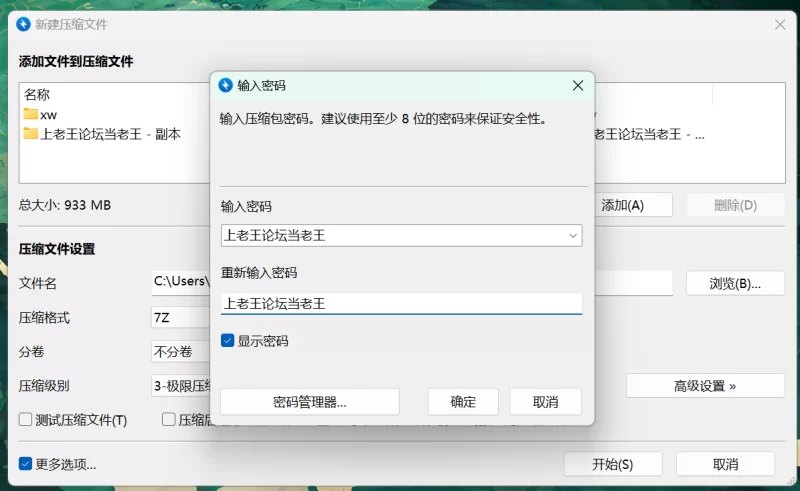Confirm the password with 确定
This screenshot has height=491, width=800.
coord(463,402)
